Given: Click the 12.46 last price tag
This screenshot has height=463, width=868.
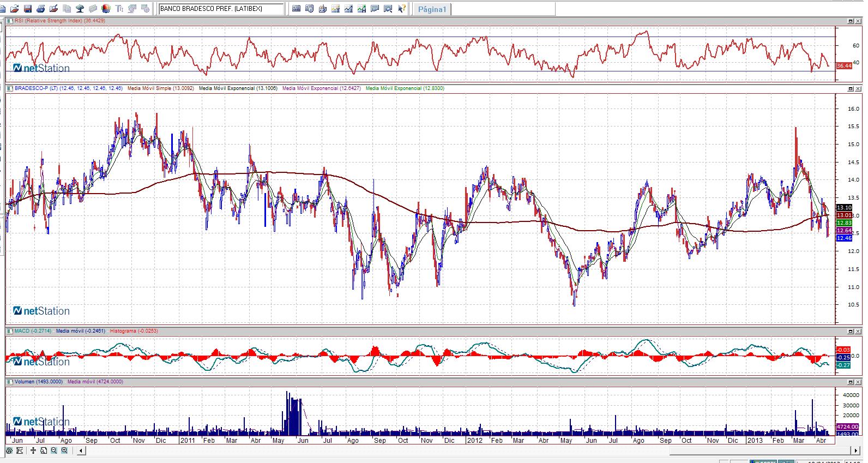Looking at the screenshot, I should coord(843,238).
